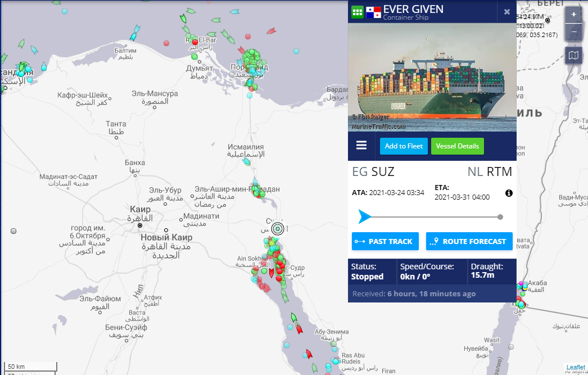Click the gray circle marker west of Cairo

(13, 231)
